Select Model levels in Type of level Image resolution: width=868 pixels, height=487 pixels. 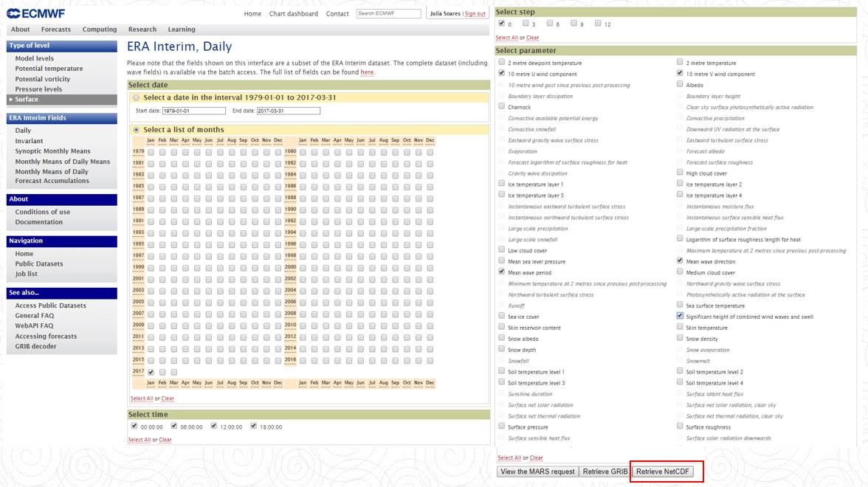[x=34, y=58]
